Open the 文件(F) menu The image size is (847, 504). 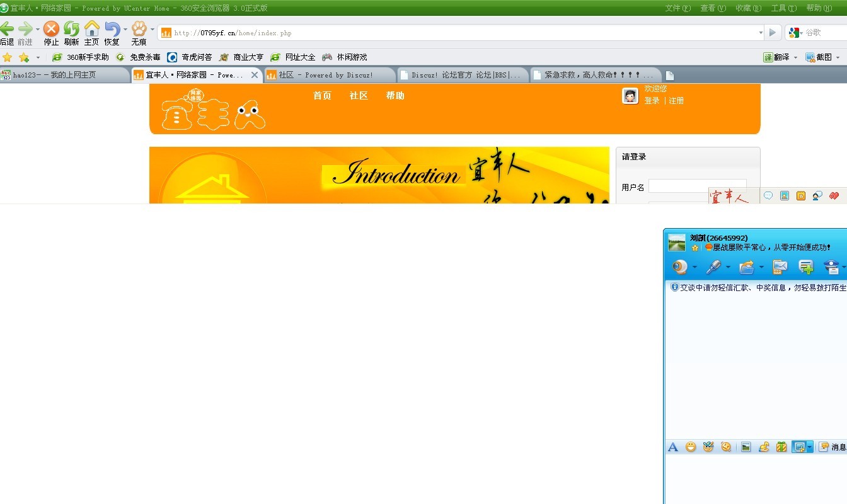tap(678, 8)
